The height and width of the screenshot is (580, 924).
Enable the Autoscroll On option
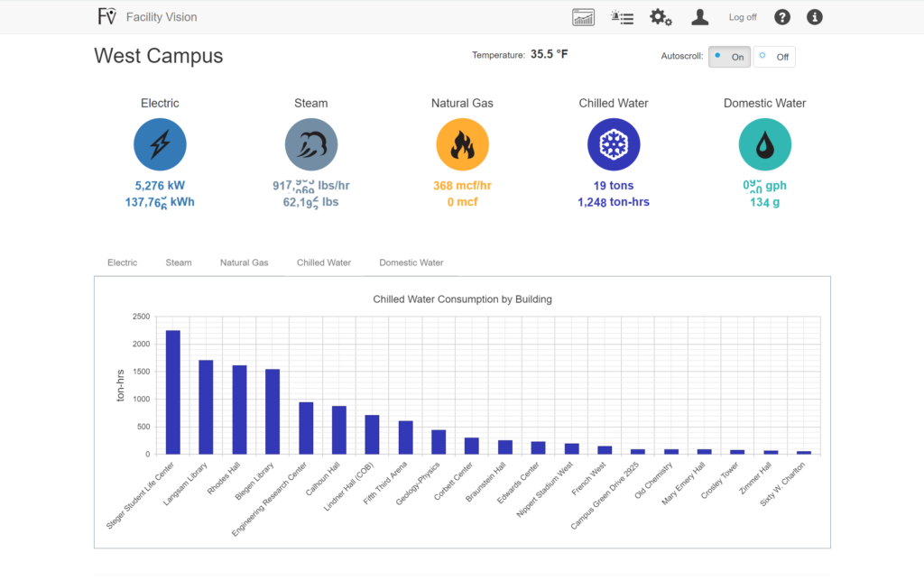tap(729, 56)
